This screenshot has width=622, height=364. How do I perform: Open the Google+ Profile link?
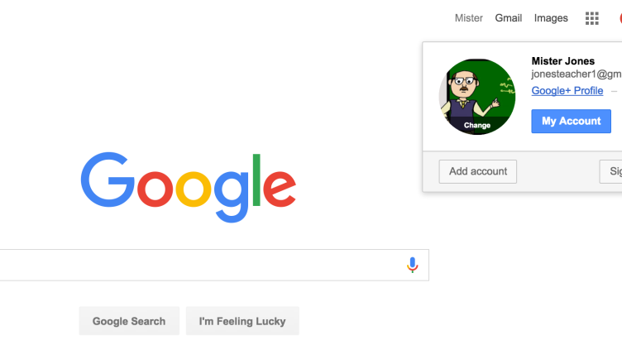[567, 91]
